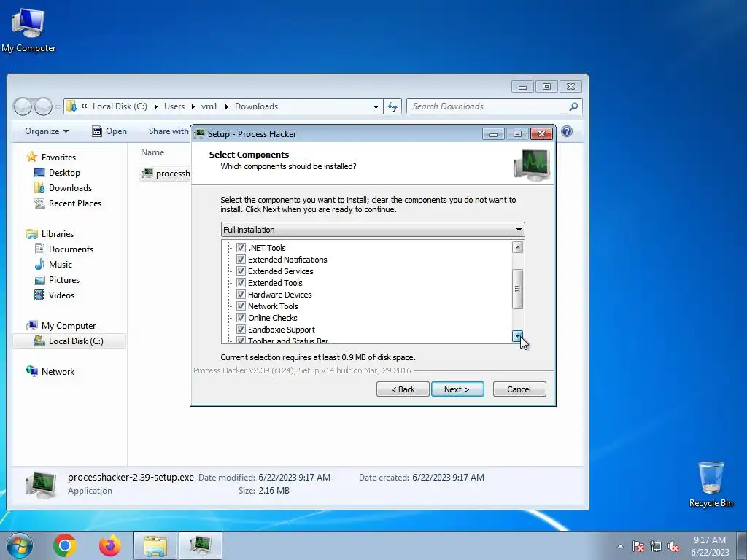Open the Recycle Bin desktop icon
747x560 pixels.
coord(711,484)
